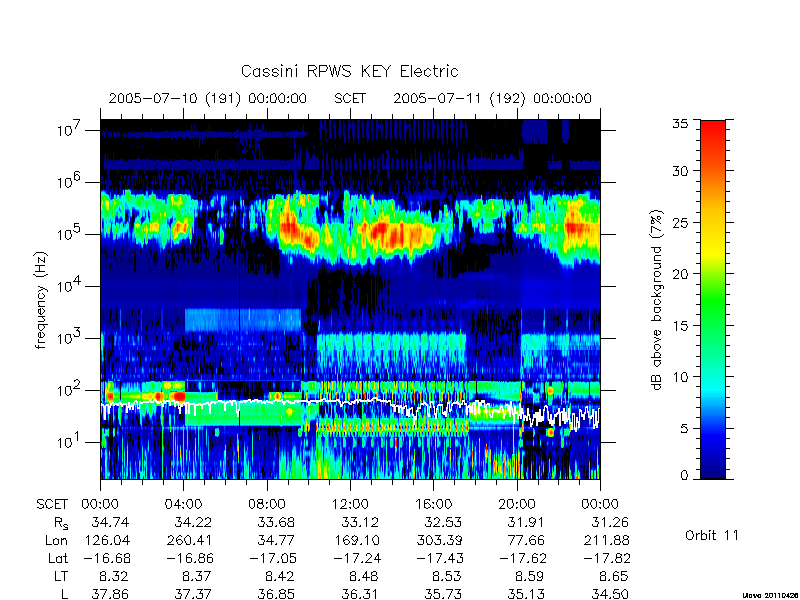Select the color bar legend

tap(713, 299)
